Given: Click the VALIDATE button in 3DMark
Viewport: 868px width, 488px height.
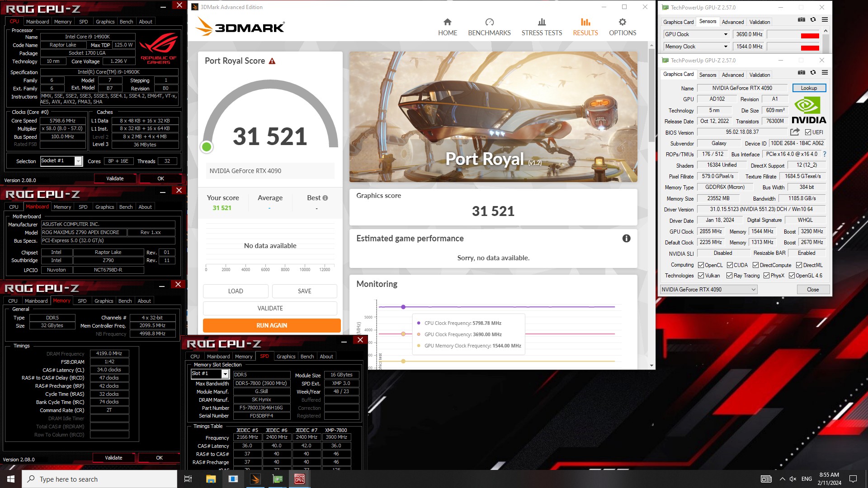Looking at the screenshot, I should (270, 308).
